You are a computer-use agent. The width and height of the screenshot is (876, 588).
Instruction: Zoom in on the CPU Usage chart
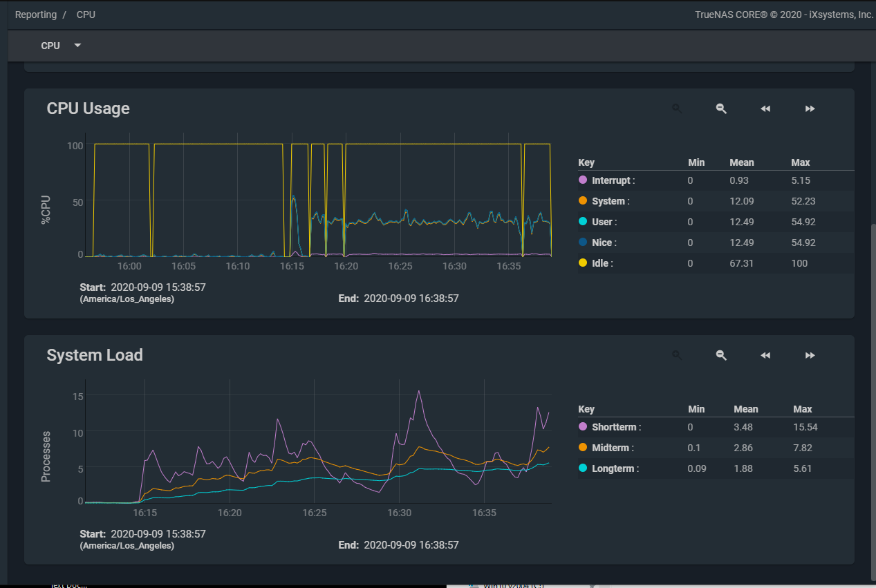(x=677, y=108)
